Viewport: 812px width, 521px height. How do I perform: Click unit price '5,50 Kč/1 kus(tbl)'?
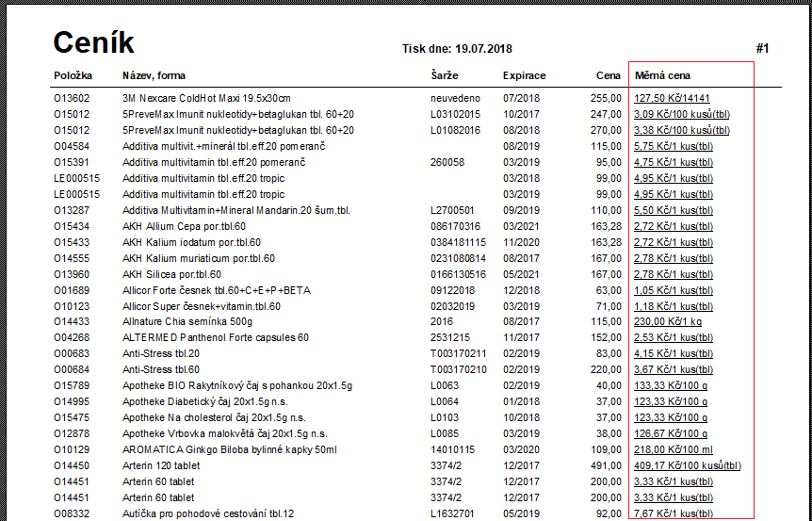[674, 211]
